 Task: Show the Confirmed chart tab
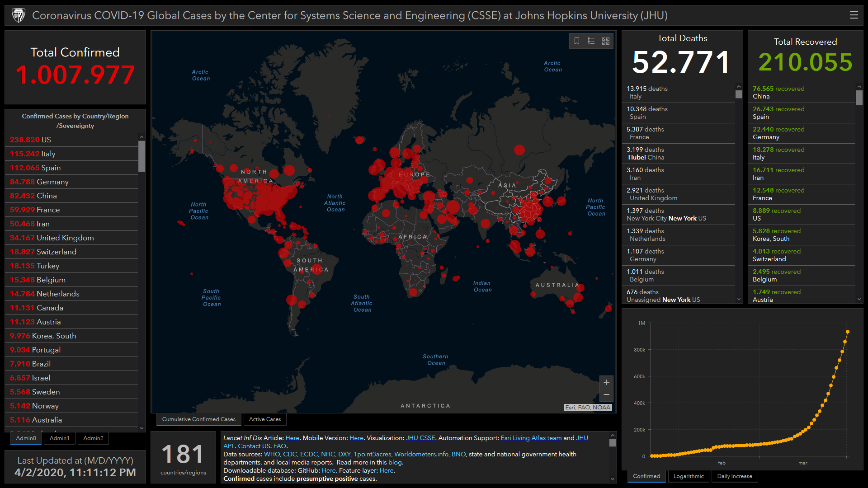[x=646, y=476]
